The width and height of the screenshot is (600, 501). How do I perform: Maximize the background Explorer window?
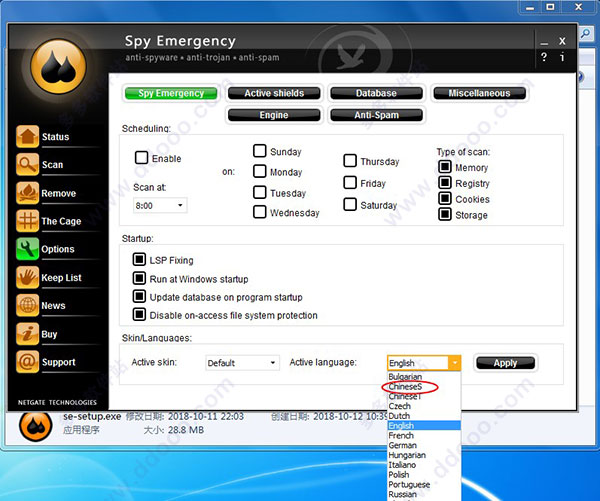(x=550, y=7)
